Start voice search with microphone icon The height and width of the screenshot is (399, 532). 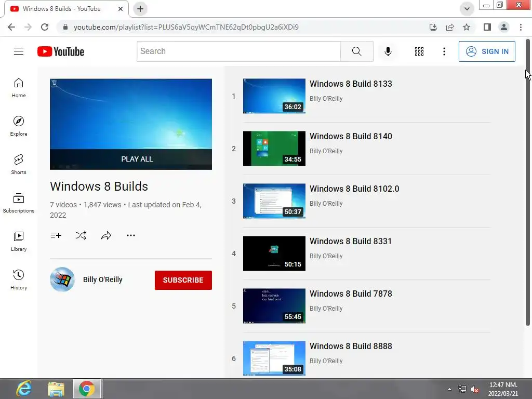[x=388, y=51]
